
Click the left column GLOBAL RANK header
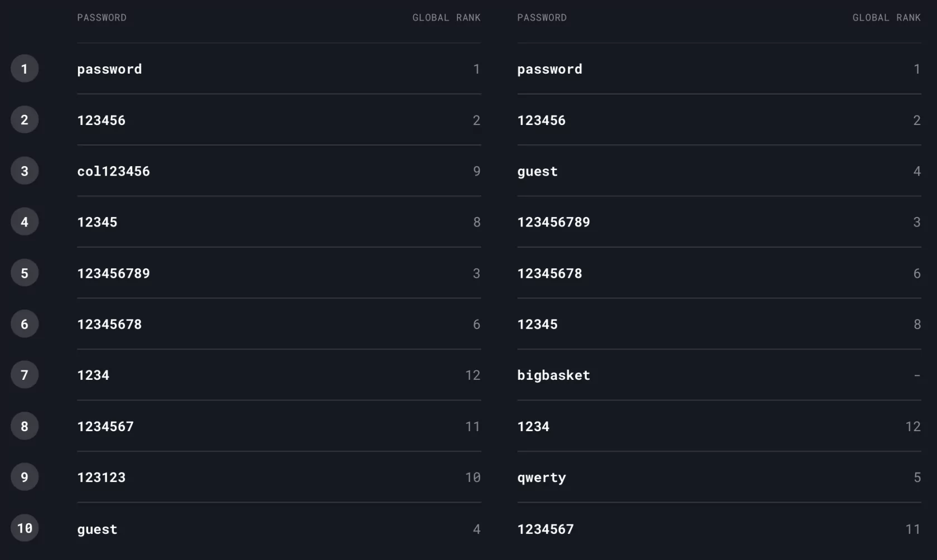coord(446,18)
